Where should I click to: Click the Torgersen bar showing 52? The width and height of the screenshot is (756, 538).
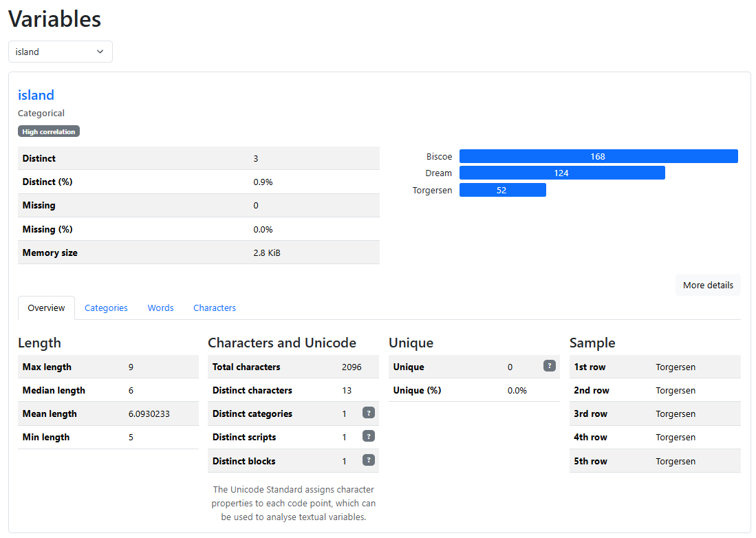(x=502, y=190)
